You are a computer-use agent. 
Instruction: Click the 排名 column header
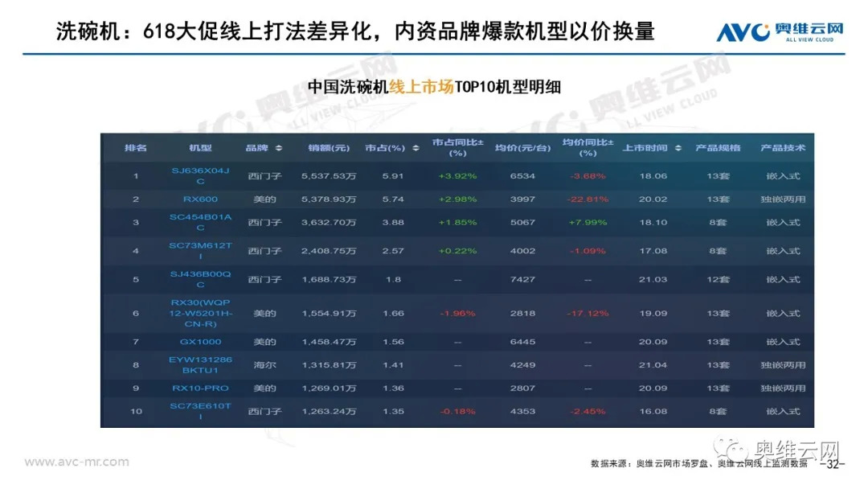[136, 148]
